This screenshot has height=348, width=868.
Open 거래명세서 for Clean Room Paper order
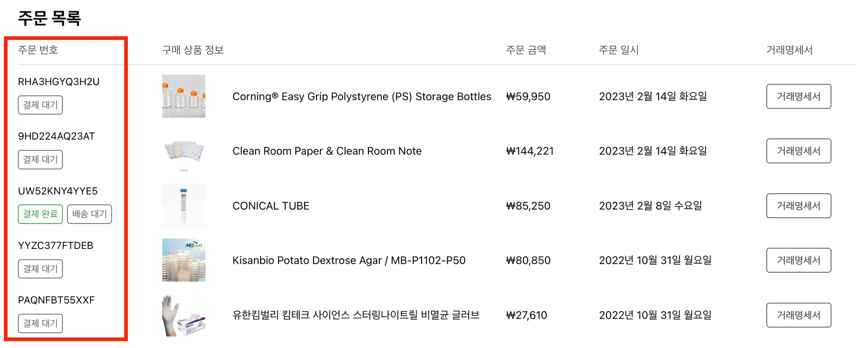click(x=798, y=151)
